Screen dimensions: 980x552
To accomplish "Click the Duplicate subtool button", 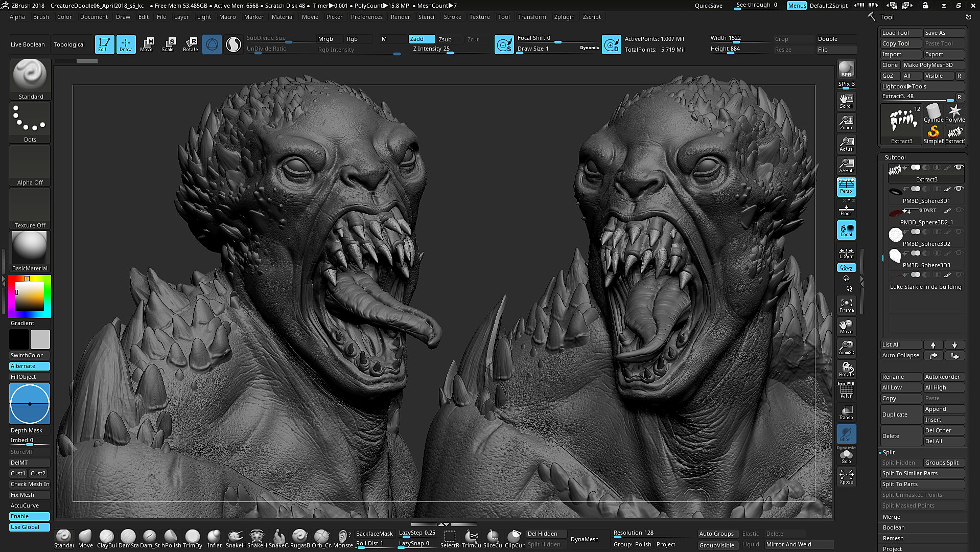I will 901,415.
